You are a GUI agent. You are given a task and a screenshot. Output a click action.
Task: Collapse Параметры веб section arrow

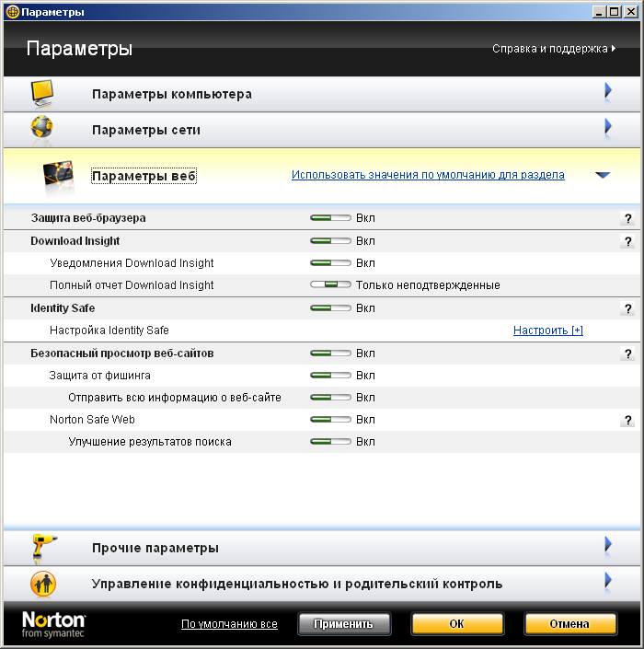pos(603,175)
